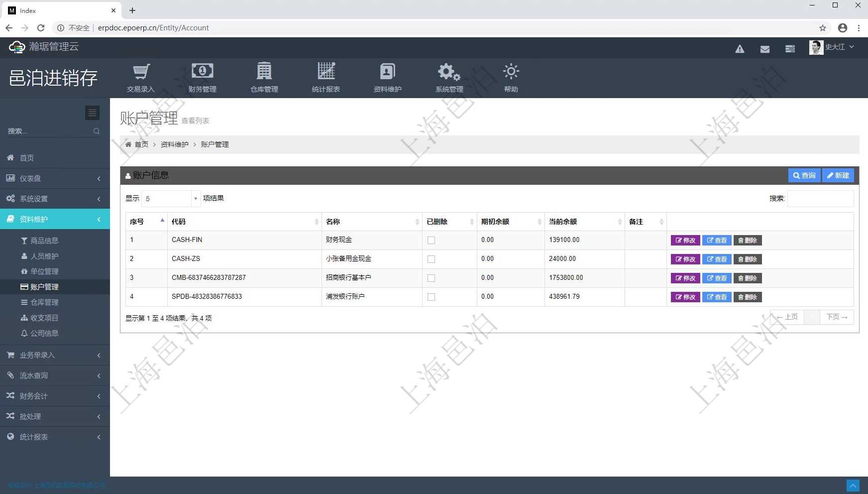
Task: Toggle 已删除 checkbox for SPDB-48328386776833 row
Action: coord(431,297)
